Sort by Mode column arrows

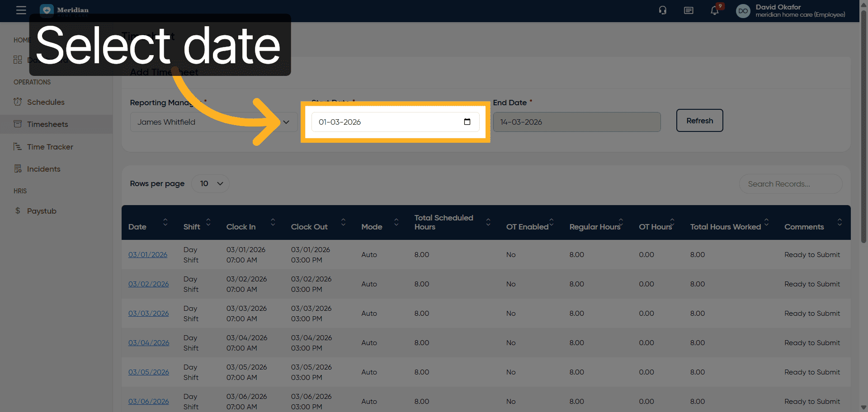coord(396,222)
